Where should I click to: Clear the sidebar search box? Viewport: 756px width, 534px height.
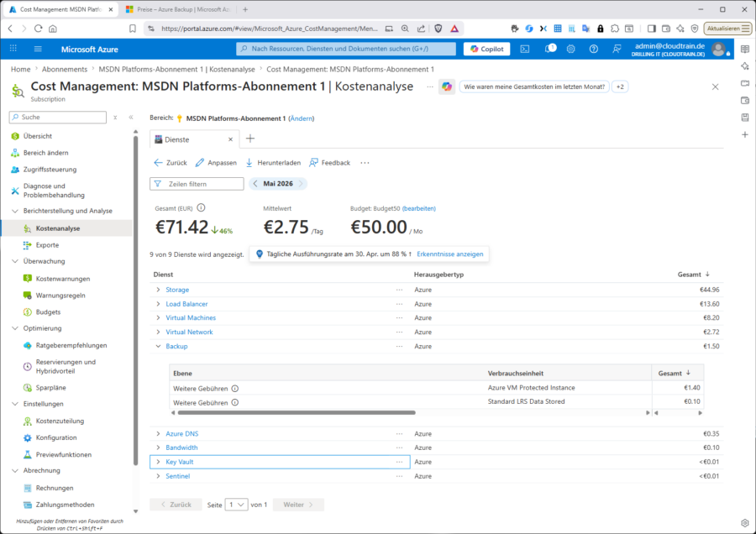click(x=115, y=117)
